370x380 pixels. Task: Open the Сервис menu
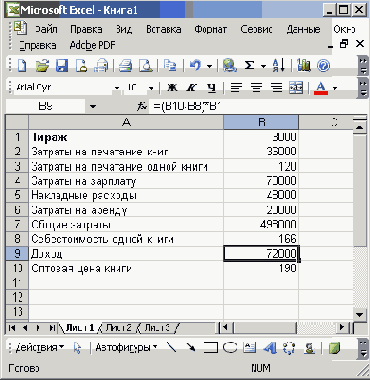point(256,29)
